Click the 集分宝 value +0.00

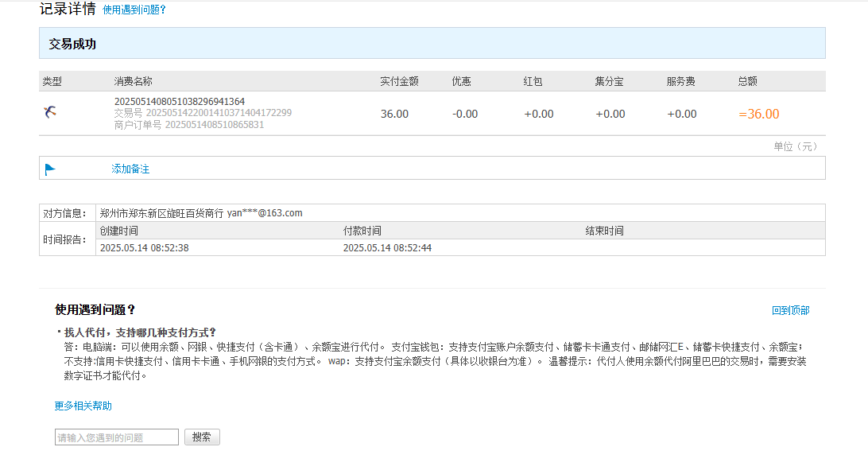tap(610, 114)
